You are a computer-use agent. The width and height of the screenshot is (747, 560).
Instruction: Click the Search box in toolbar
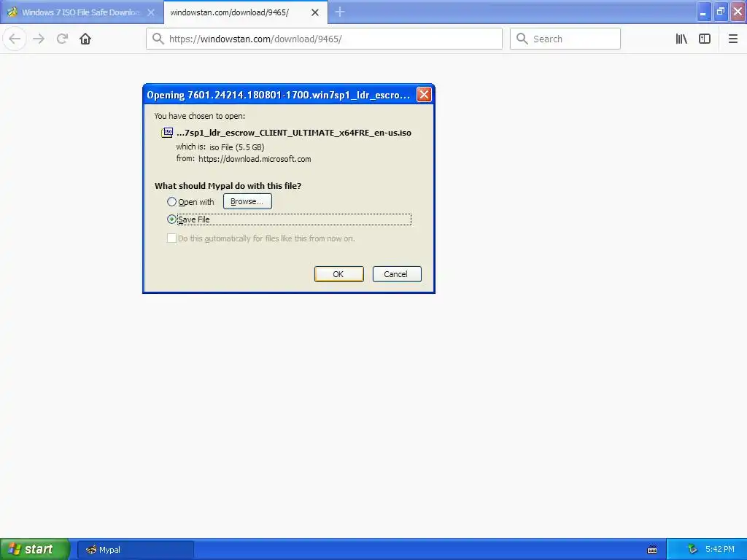[x=565, y=39]
